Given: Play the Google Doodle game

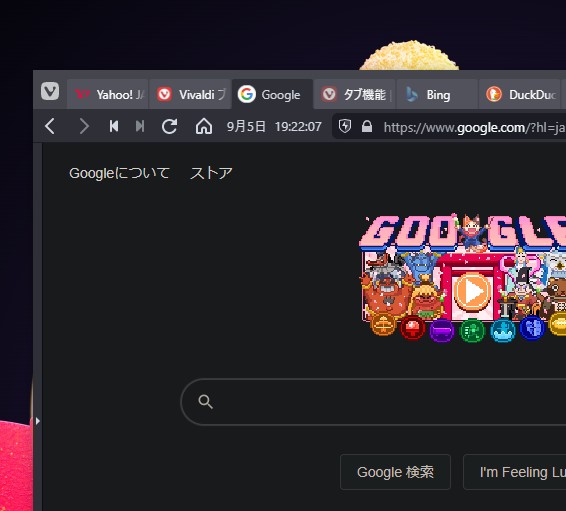Looking at the screenshot, I should [472, 291].
